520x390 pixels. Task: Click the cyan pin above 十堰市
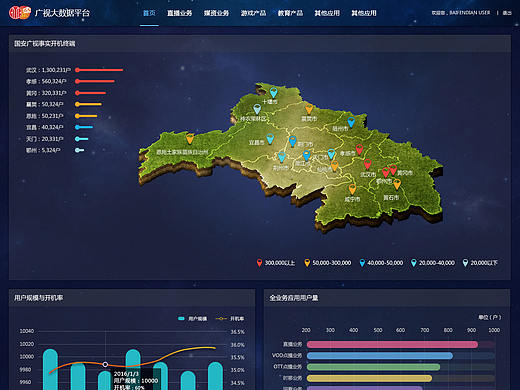point(273,92)
